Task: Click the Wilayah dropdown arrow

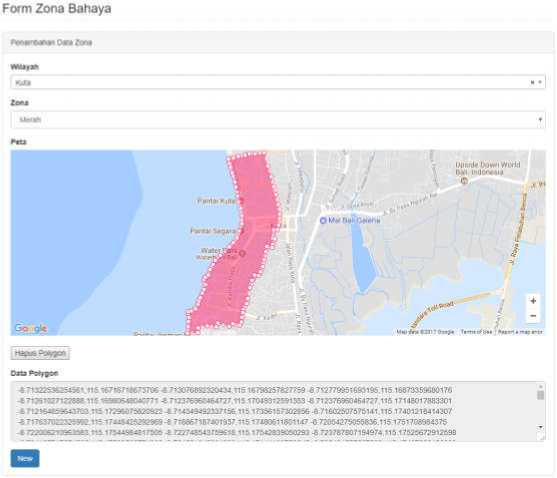Action: tap(540, 82)
